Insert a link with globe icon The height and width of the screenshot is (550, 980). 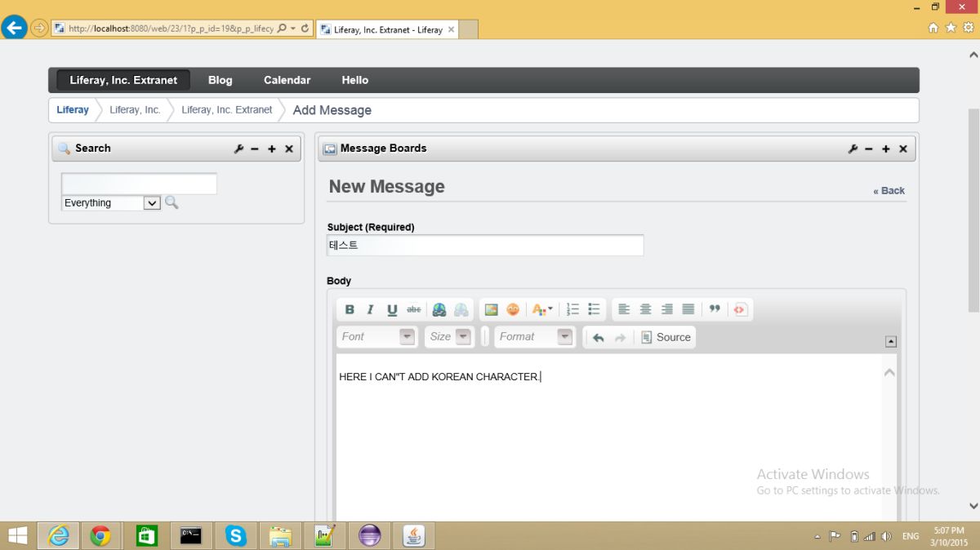pyautogui.click(x=439, y=309)
